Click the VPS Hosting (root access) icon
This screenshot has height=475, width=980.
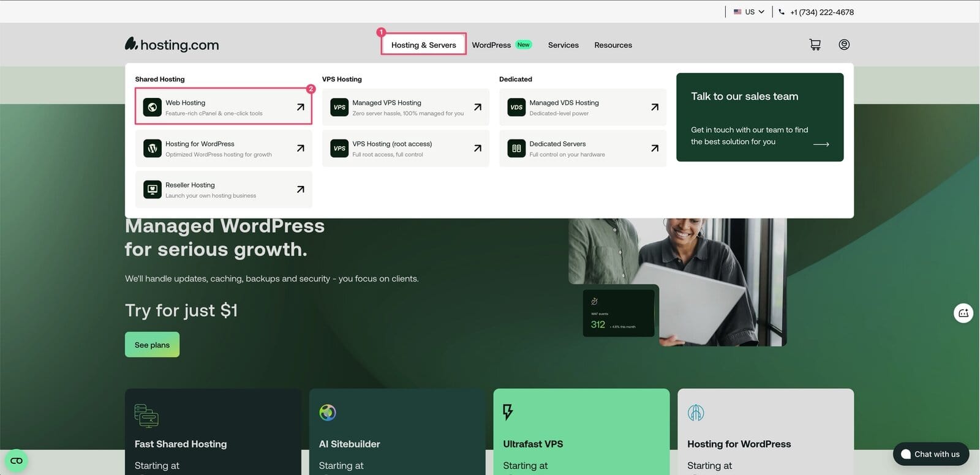point(339,148)
